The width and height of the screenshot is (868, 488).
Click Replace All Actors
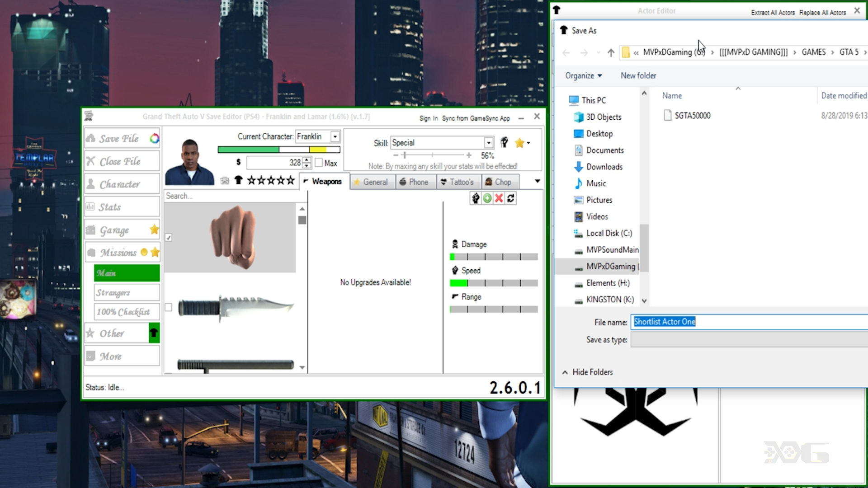click(822, 13)
